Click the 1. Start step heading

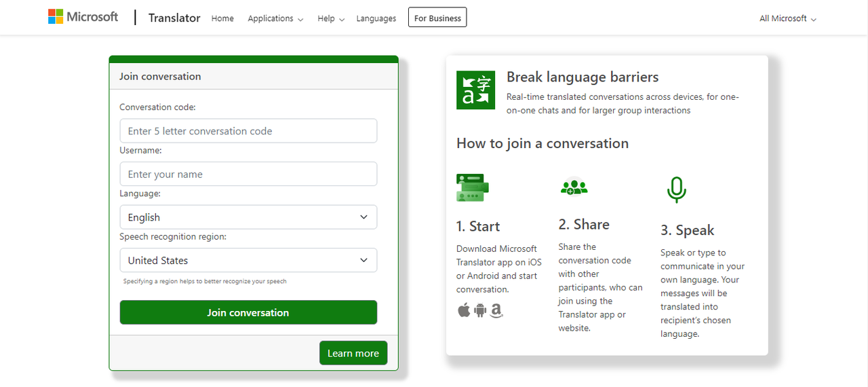(478, 226)
